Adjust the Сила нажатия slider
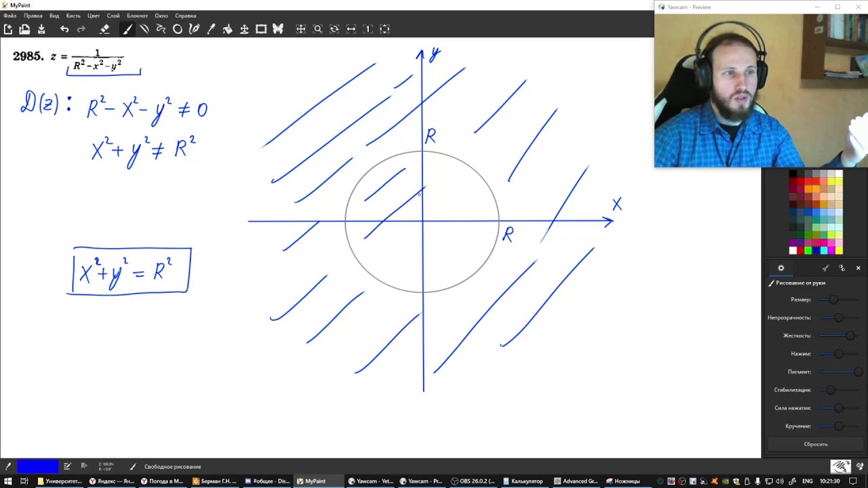 tap(838, 408)
